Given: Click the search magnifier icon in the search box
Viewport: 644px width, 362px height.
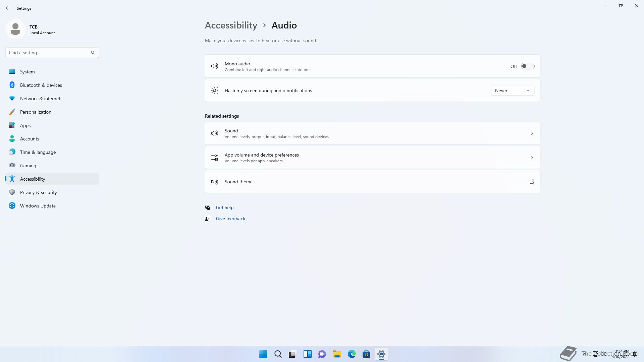Looking at the screenshot, I should pos(93,53).
